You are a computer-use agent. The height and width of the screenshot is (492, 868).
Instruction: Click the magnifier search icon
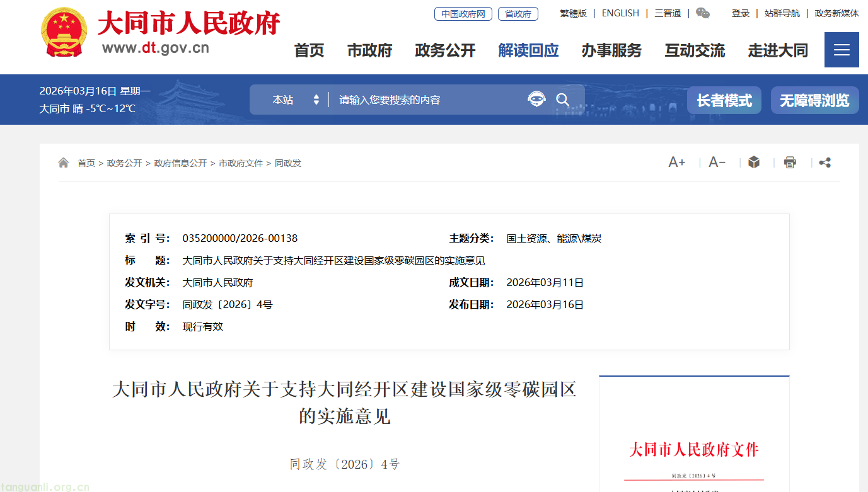click(562, 100)
